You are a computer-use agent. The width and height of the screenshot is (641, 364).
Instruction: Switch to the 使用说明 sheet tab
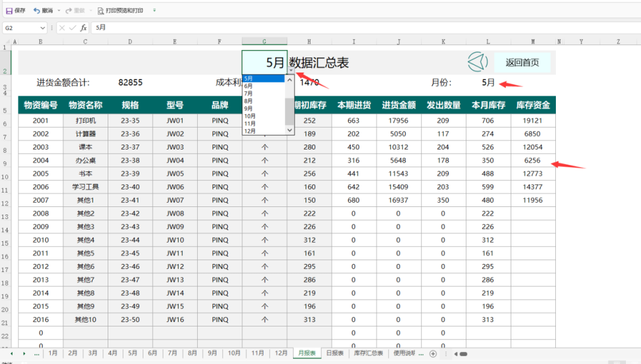[x=404, y=353]
